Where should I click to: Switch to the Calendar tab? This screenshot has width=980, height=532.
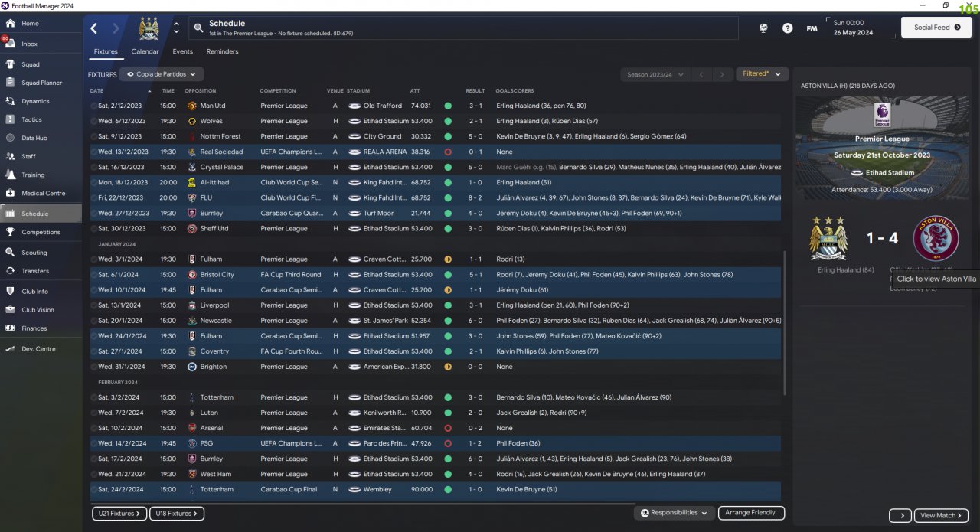point(145,52)
